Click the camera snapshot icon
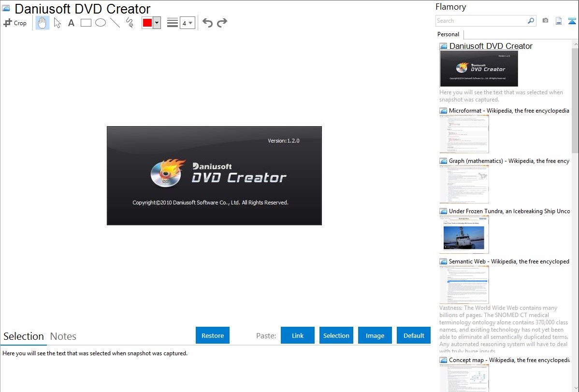 545,21
